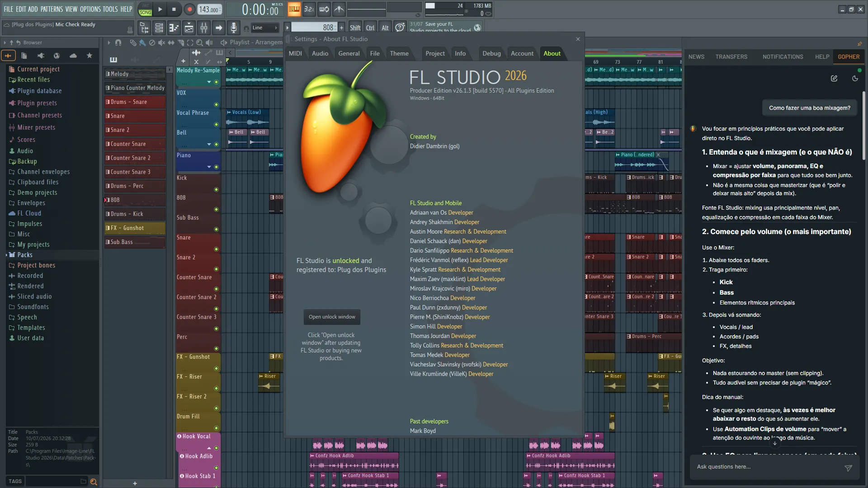Switch to the Account settings tab
This screenshot has height=488, width=868.
pyautogui.click(x=522, y=53)
